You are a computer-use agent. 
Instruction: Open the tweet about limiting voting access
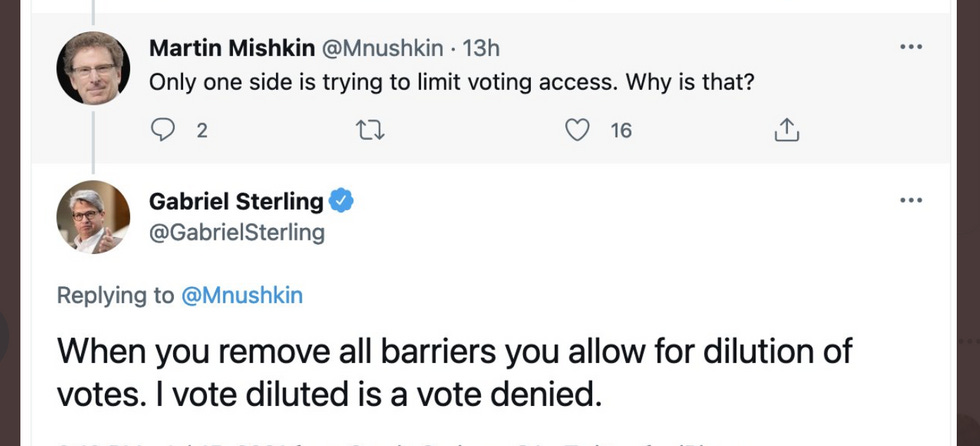pos(450,82)
